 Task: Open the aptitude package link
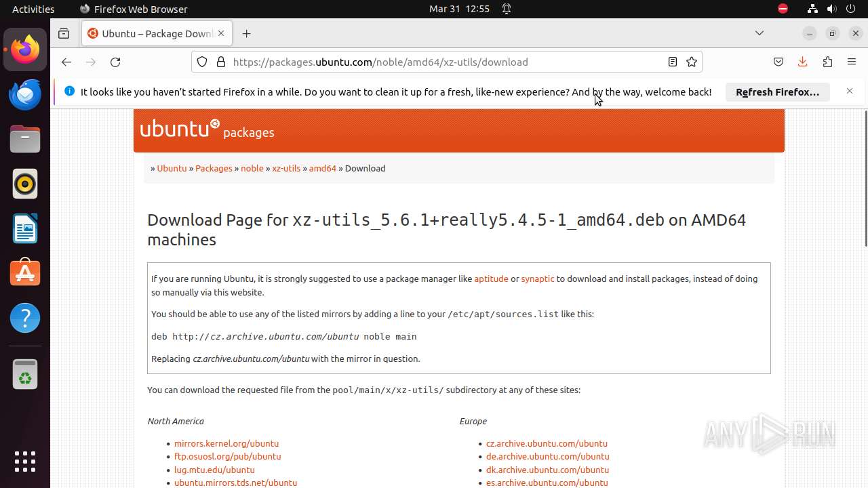491,279
